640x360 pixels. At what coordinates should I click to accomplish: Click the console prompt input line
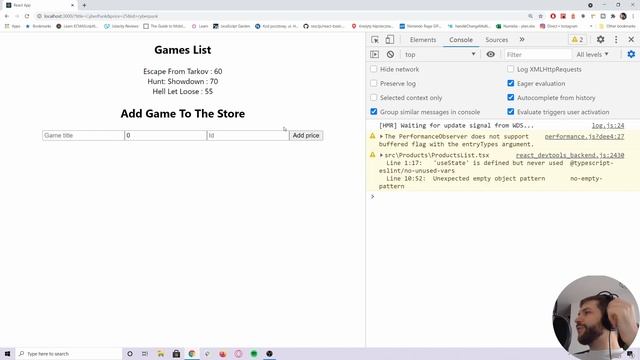point(503,197)
